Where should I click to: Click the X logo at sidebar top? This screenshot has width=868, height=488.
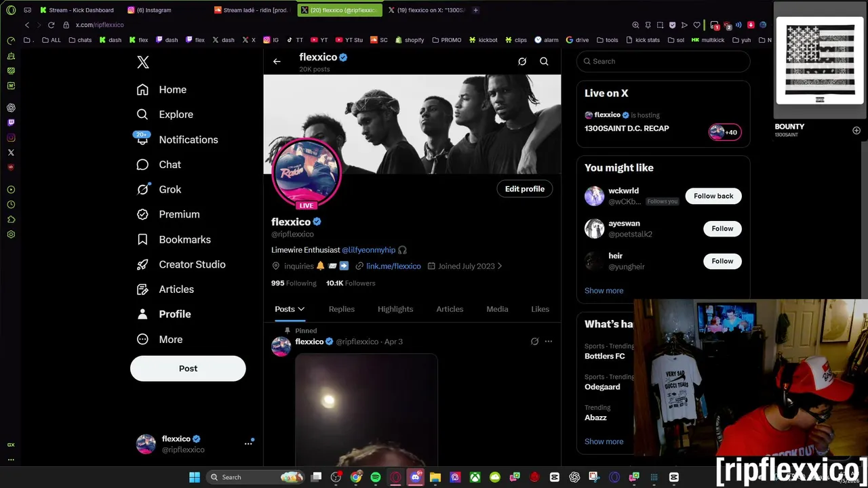click(x=142, y=62)
